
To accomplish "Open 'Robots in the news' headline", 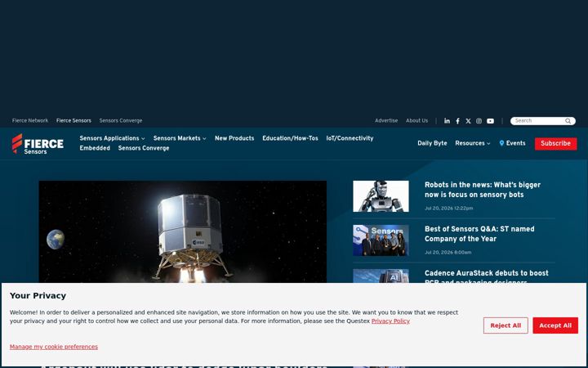I will coord(483,190).
